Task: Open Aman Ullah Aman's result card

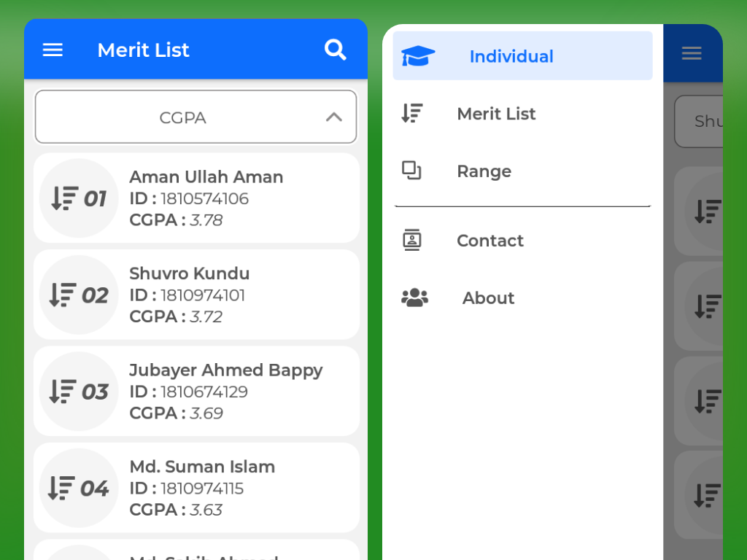Action: tap(196, 198)
